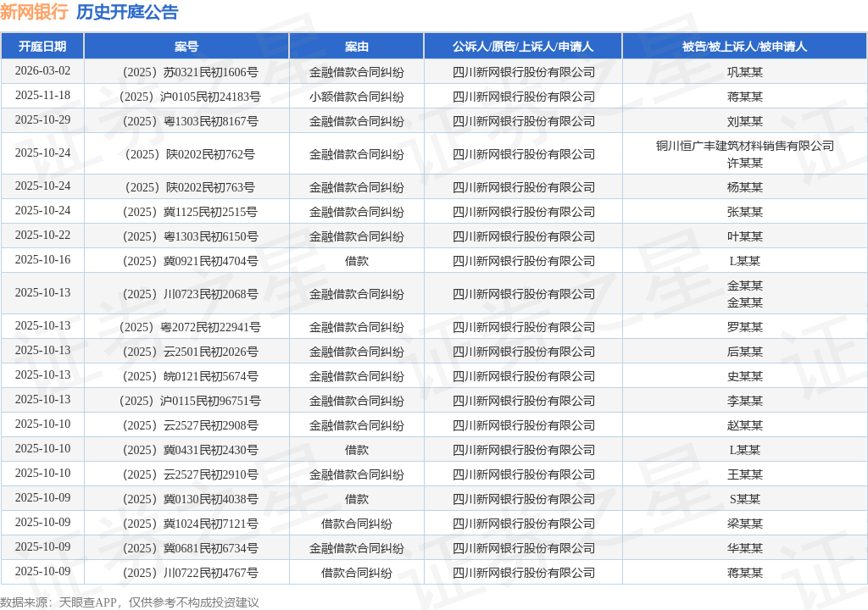Click the 小额借款合同纠纷 cell
This screenshot has height=610, width=868.
(x=357, y=97)
